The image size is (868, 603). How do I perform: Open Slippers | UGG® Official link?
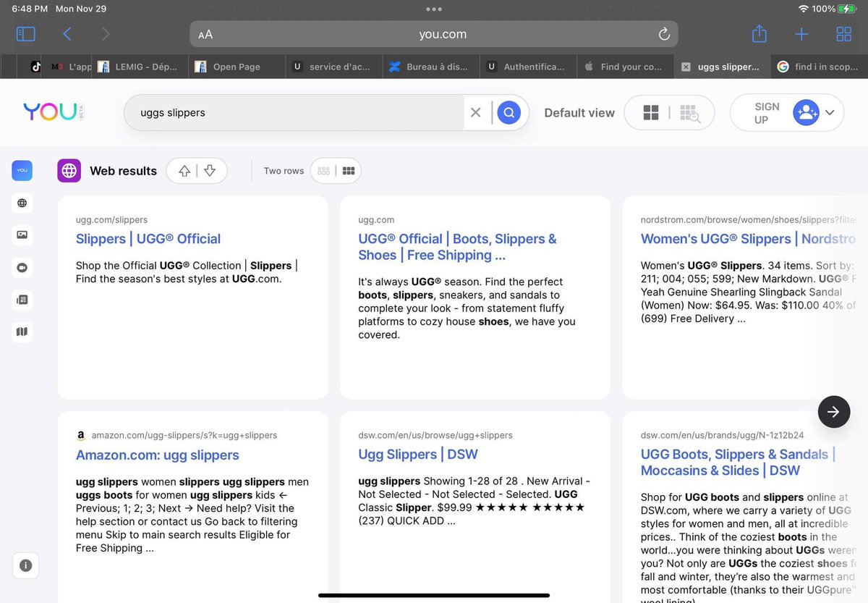tap(148, 239)
